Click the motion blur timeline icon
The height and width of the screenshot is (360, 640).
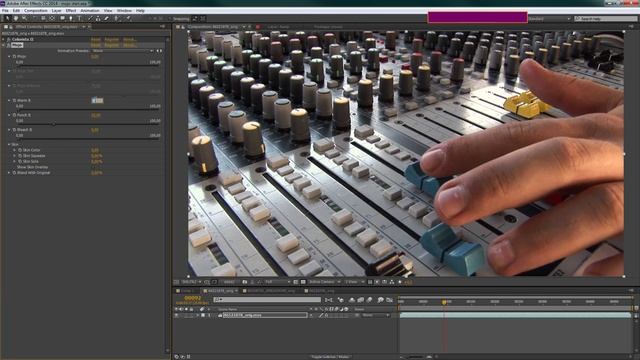point(369,300)
